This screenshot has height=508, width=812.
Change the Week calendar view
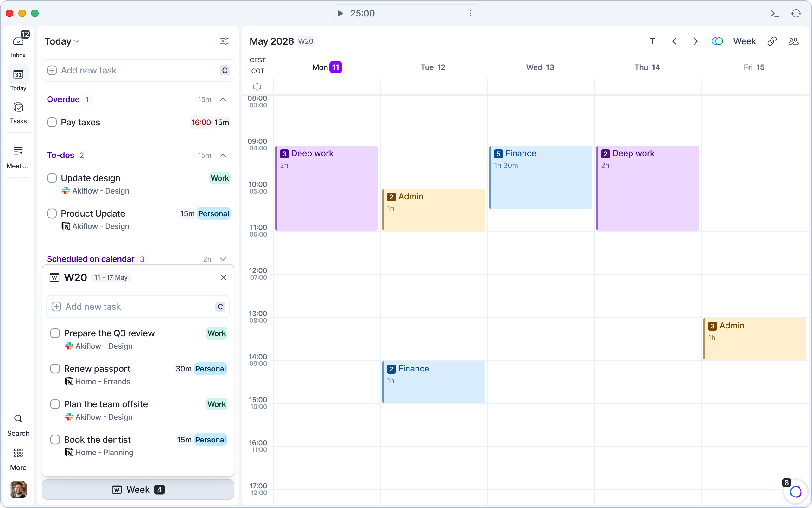(x=744, y=41)
